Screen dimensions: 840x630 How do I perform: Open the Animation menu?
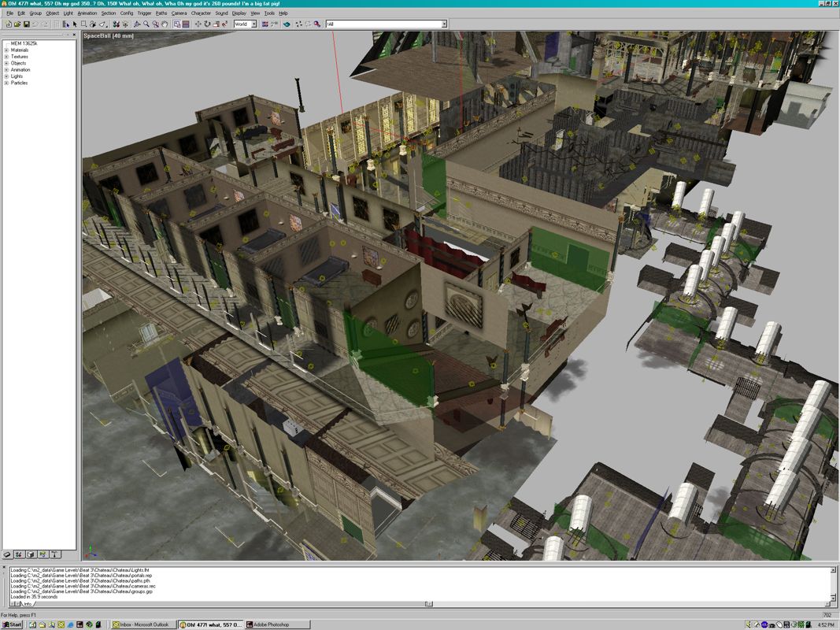pos(87,13)
